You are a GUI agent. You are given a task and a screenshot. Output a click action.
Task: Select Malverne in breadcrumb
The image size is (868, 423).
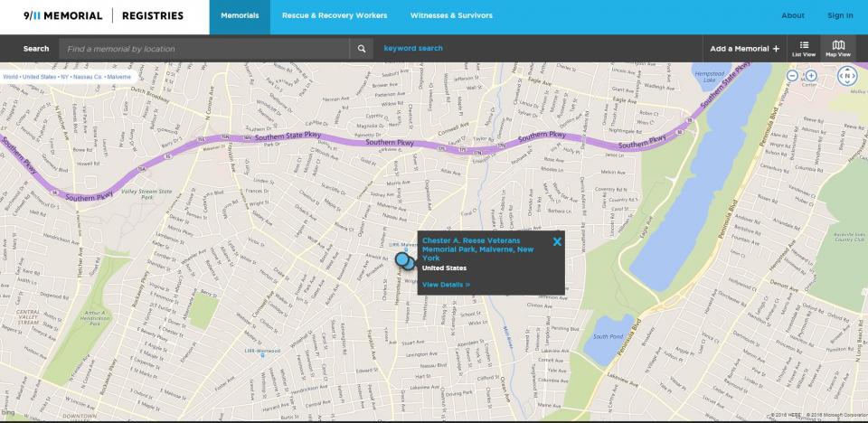tap(119, 77)
